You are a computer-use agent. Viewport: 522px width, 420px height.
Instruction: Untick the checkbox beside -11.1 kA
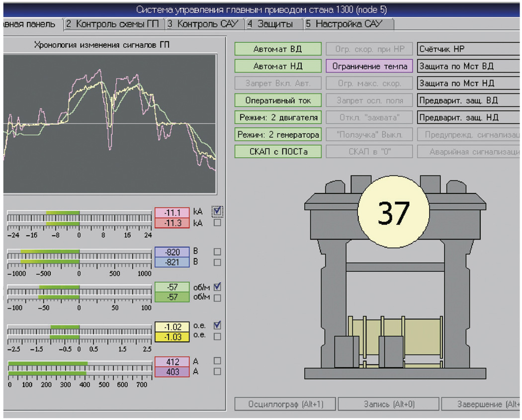pyautogui.click(x=217, y=211)
